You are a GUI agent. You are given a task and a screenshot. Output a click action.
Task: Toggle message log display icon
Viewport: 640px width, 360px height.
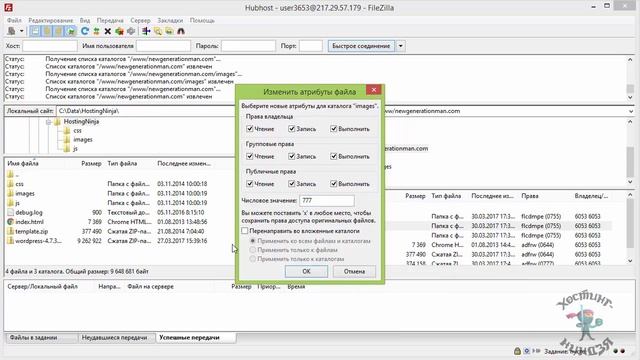[x=36, y=31]
